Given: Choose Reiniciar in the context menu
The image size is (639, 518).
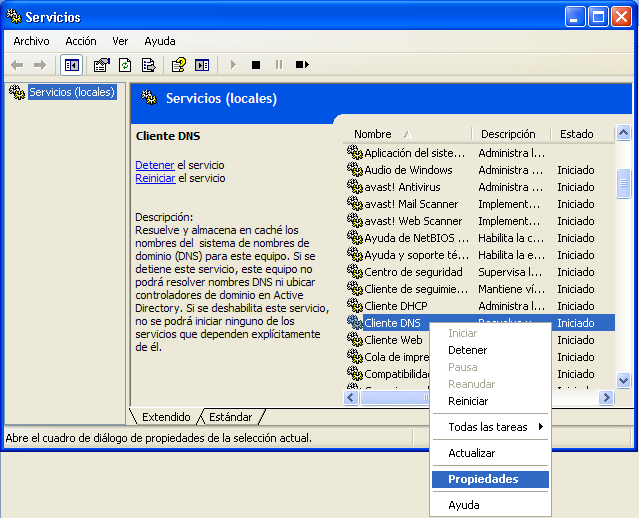Looking at the screenshot, I should (x=490, y=401).
